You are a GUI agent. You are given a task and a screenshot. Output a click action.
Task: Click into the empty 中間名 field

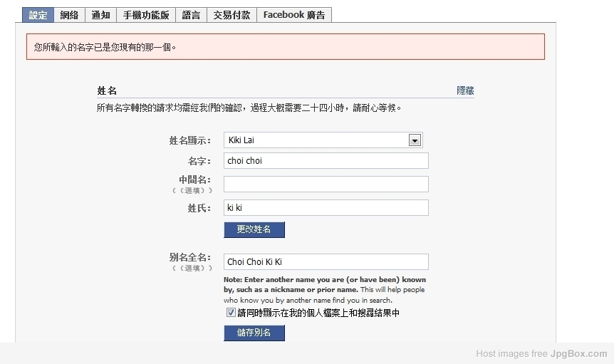[x=326, y=184]
